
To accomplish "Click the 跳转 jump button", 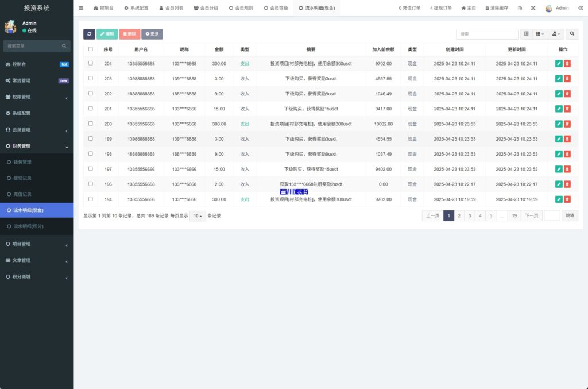I will 570,215.
